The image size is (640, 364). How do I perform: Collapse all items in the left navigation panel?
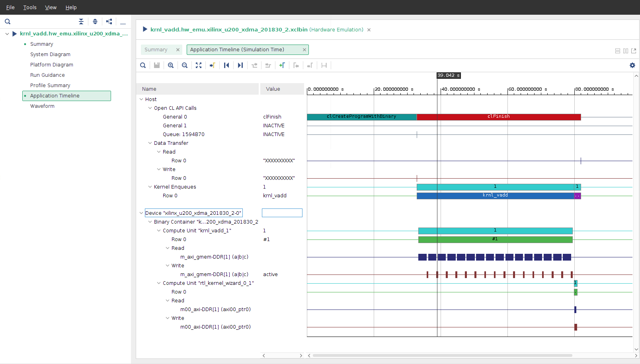click(81, 21)
